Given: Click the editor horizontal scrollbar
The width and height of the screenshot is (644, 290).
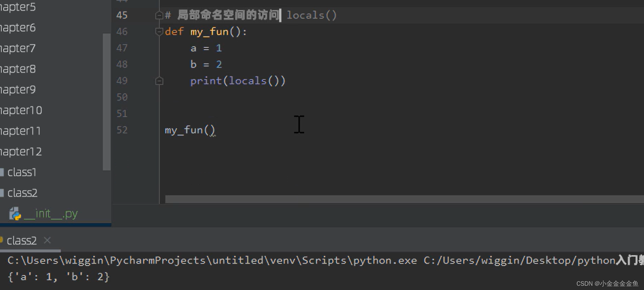Looking at the screenshot, I should [404, 199].
